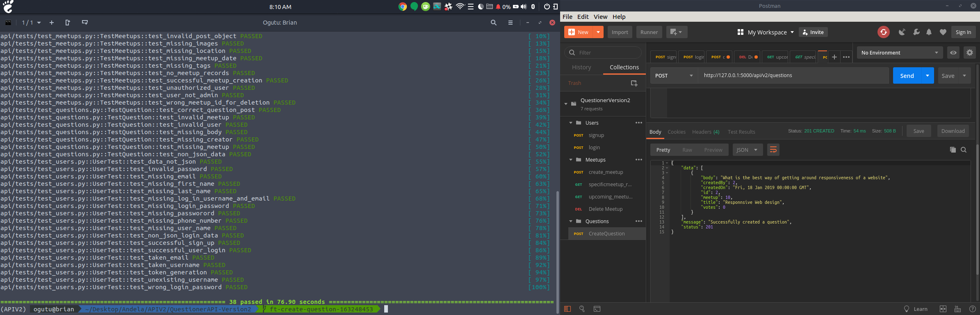Search in the terminal window
The height and width of the screenshot is (315, 980).
494,23
